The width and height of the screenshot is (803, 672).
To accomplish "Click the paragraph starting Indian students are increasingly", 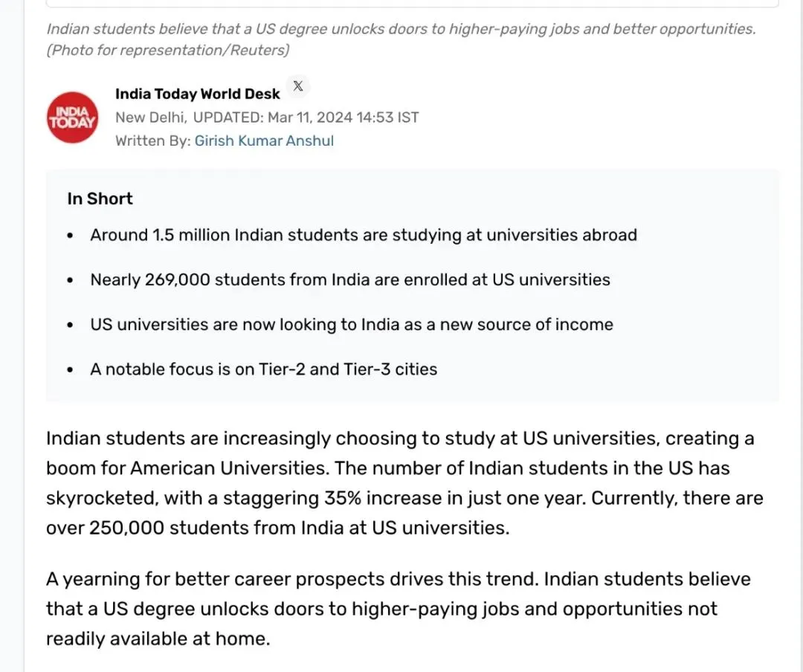I will click(404, 483).
